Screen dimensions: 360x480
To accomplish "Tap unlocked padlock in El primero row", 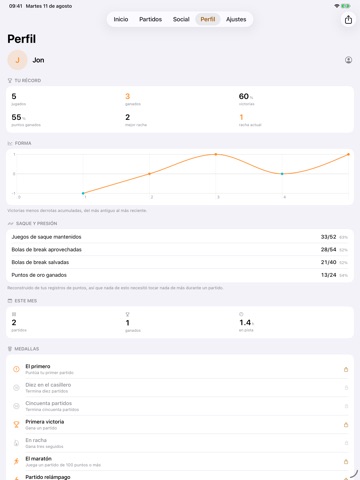I will tap(346, 369).
